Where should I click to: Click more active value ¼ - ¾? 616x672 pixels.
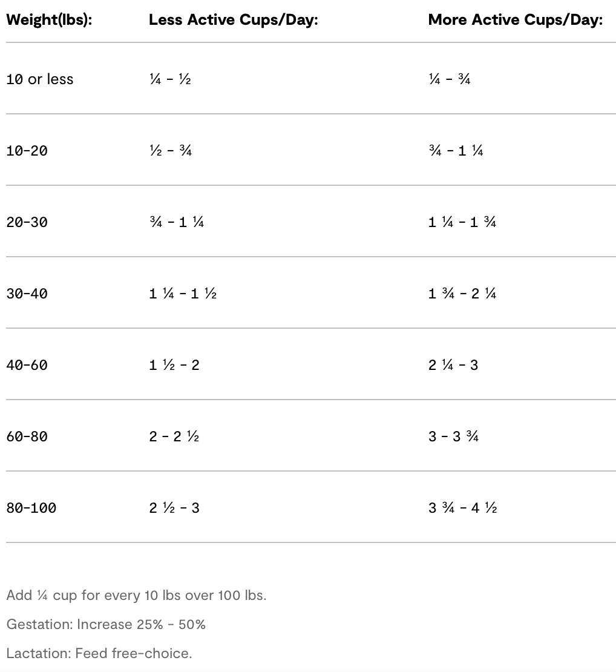click(450, 79)
